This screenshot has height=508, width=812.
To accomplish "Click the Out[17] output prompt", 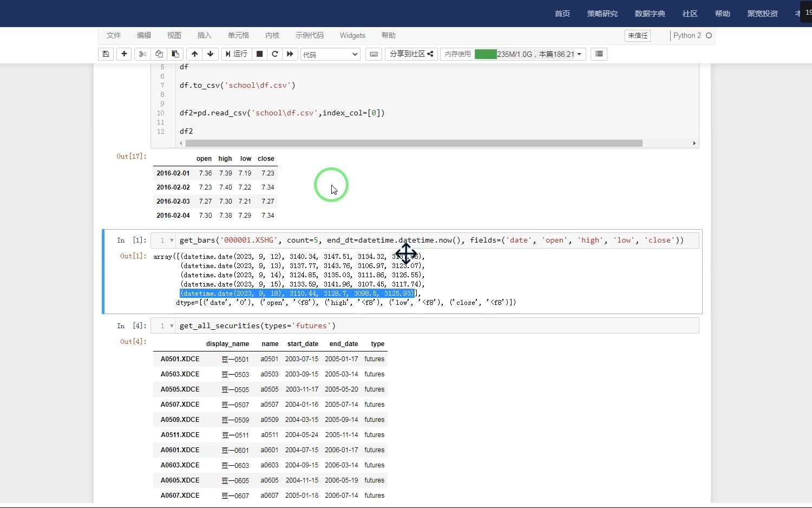I will 132,157.
